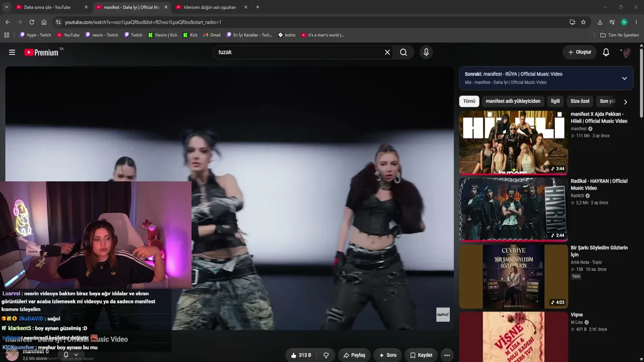Open the Chrome three-dot menu
Screen dimensions: 644x362
tap(636, 22)
